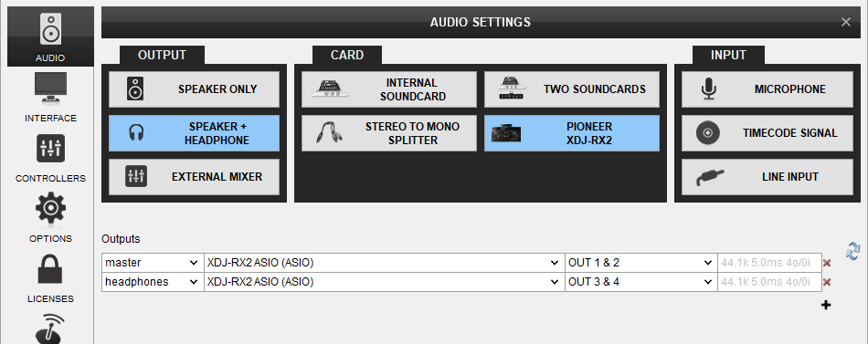Image resolution: width=868 pixels, height=344 pixels.
Task: Open the broadcast satellite dish icon
Action: (50, 328)
